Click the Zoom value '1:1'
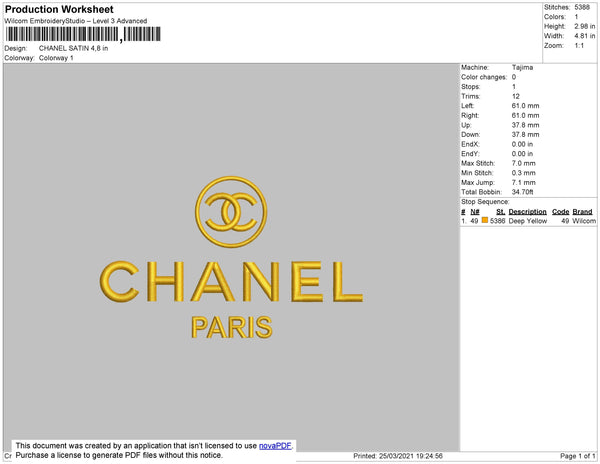The width and height of the screenshot is (600, 464). [579, 46]
